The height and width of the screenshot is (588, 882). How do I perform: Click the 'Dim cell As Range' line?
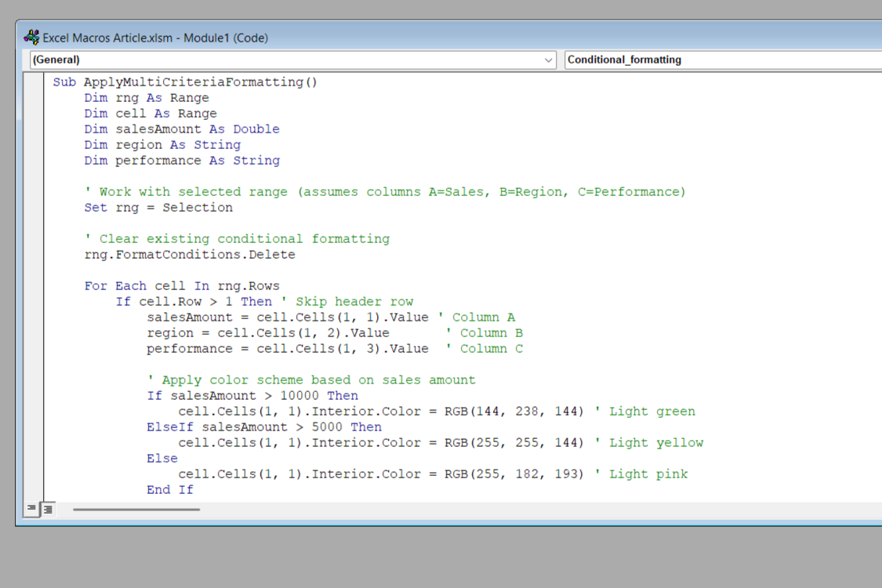point(151,114)
